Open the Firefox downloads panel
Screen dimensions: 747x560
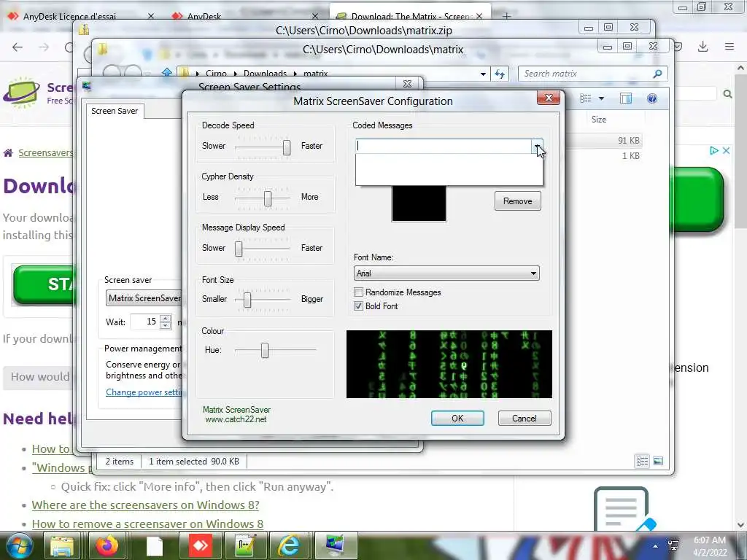coord(703,47)
